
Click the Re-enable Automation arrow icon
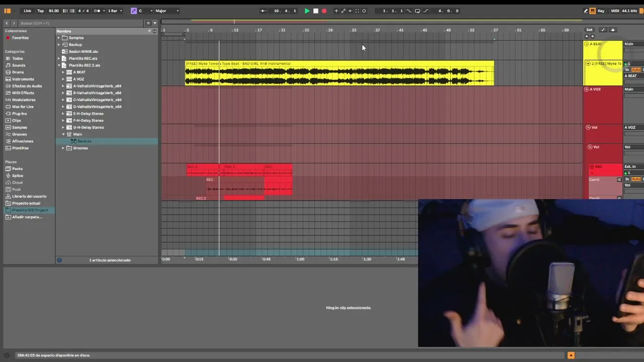tap(350, 11)
